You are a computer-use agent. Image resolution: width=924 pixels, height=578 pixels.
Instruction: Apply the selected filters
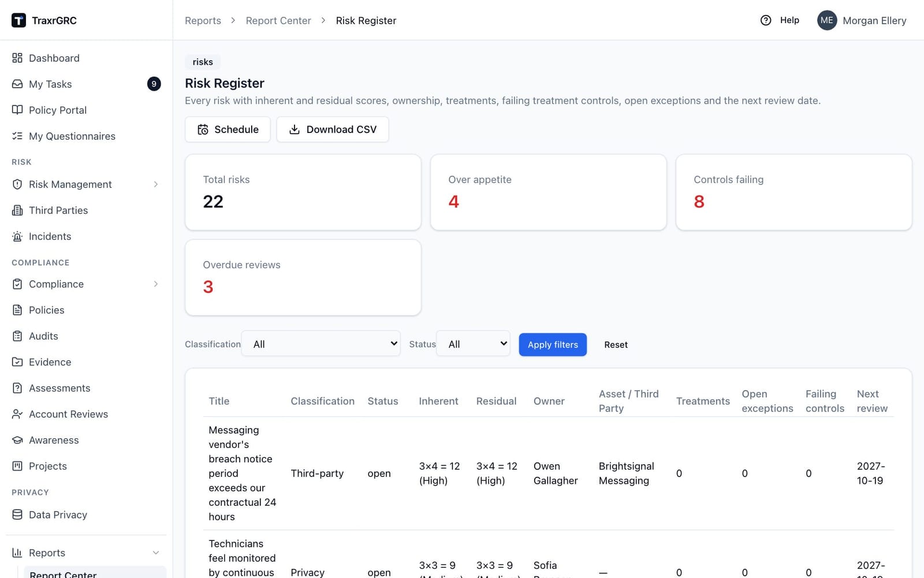click(553, 344)
